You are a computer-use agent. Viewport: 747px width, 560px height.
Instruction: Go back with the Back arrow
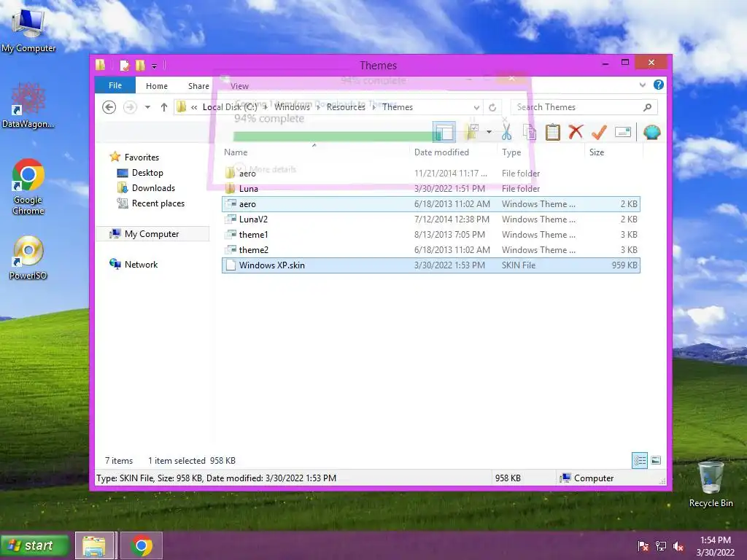coord(109,107)
